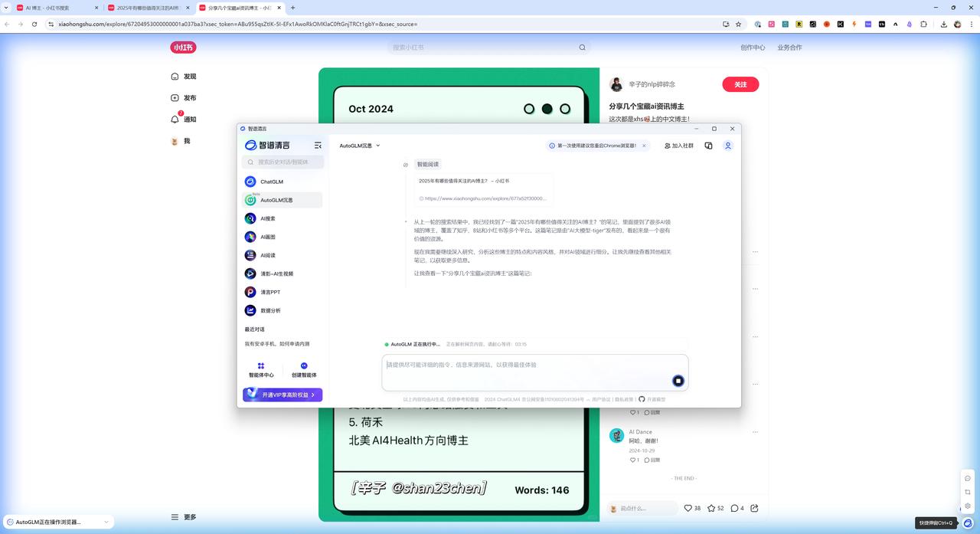Screen dimensions: 980x534
Task: Open the 隐私政策 link
Action: [x=624, y=399]
